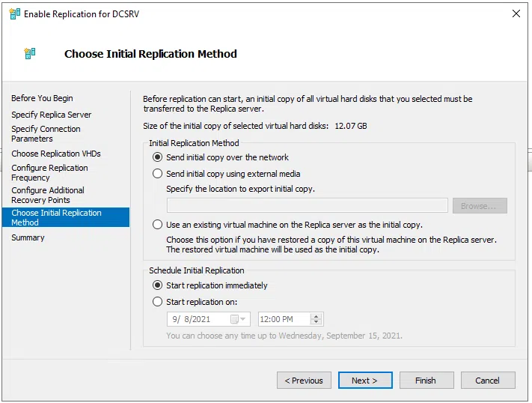Jump to Choose Replication VHDs step
The image size is (532, 403).
pyautogui.click(x=55, y=154)
